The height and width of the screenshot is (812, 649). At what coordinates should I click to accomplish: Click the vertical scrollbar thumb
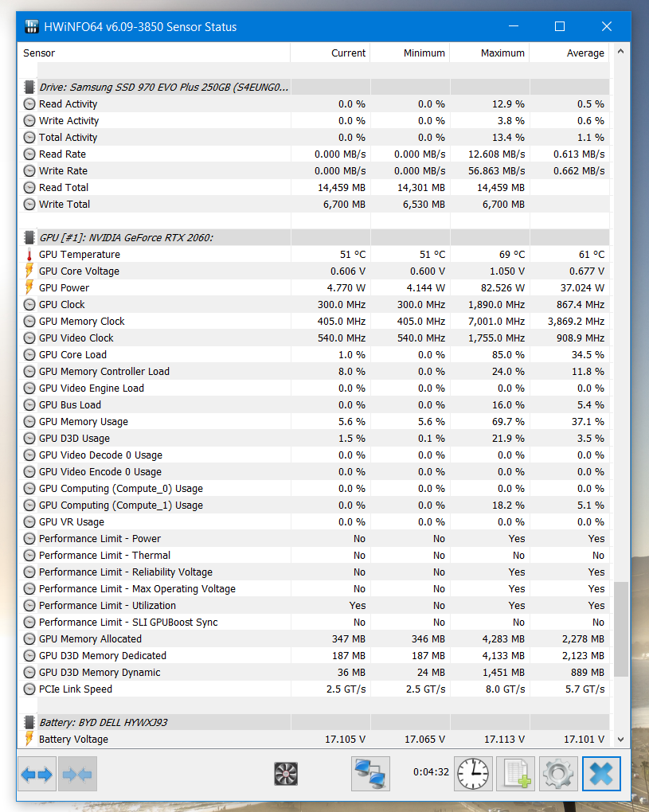coord(620,629)
